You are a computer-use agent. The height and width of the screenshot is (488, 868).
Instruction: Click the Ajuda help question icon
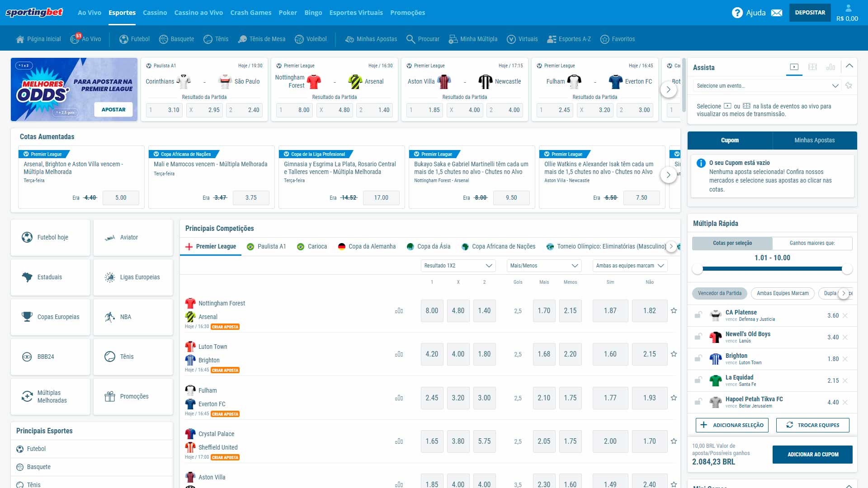tap(737, 13)
